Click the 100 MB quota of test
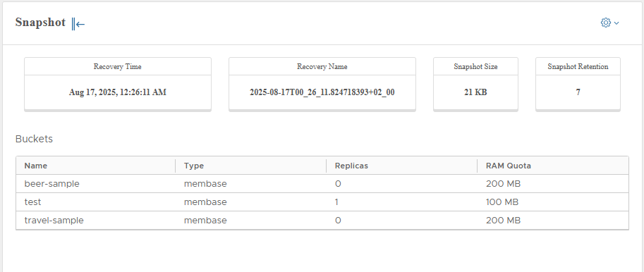This screenshot has width=644, height=272. [502, 202]
